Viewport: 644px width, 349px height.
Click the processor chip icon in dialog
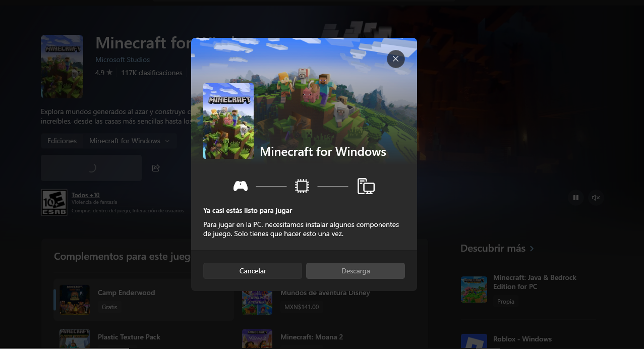[302, 186]
